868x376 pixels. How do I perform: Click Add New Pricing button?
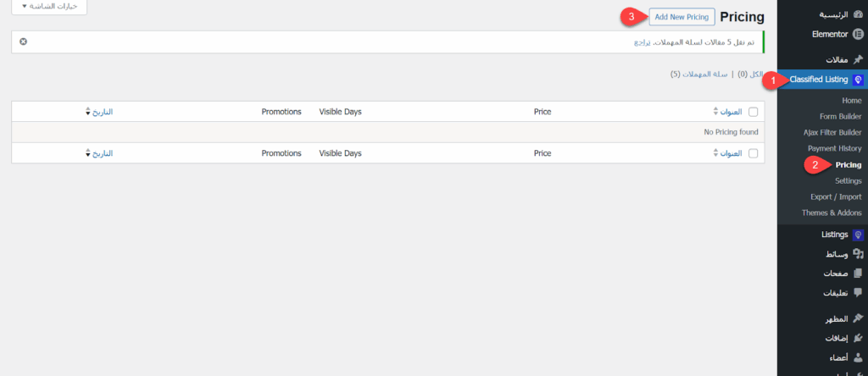pyautogui.click(x=681, y=17)
